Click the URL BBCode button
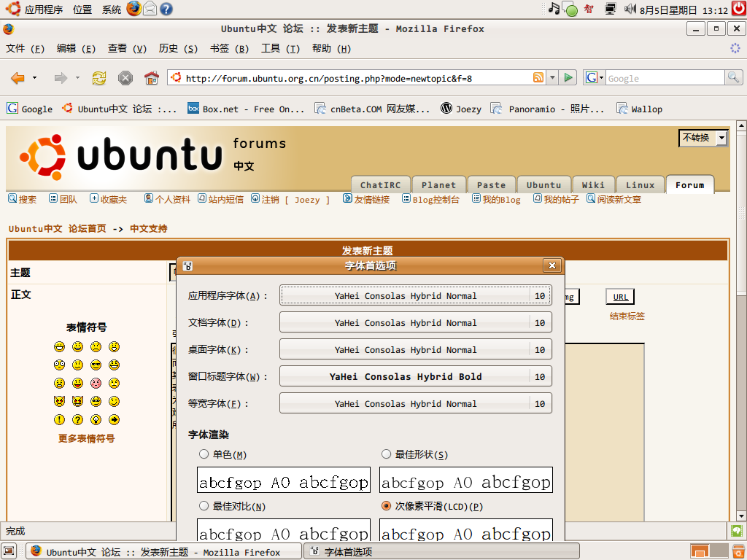Screen dimensions: 747x560 tap(620, 297)
